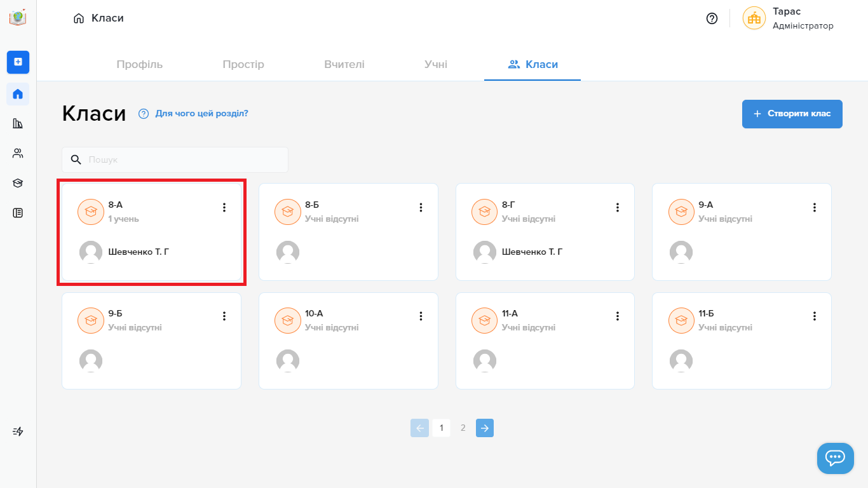
Task: Click the 8-Г class cap icon
Action: point(485,212)
